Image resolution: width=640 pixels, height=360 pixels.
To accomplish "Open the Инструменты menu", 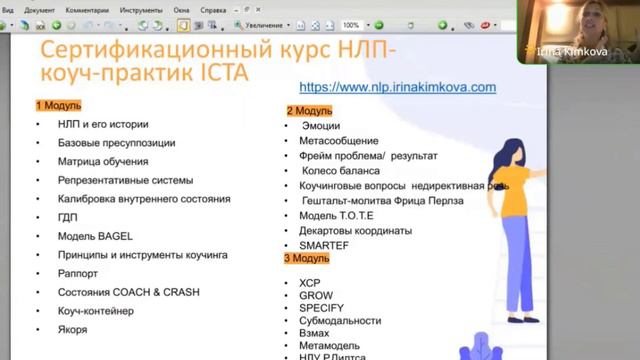I will pos(141,10).
